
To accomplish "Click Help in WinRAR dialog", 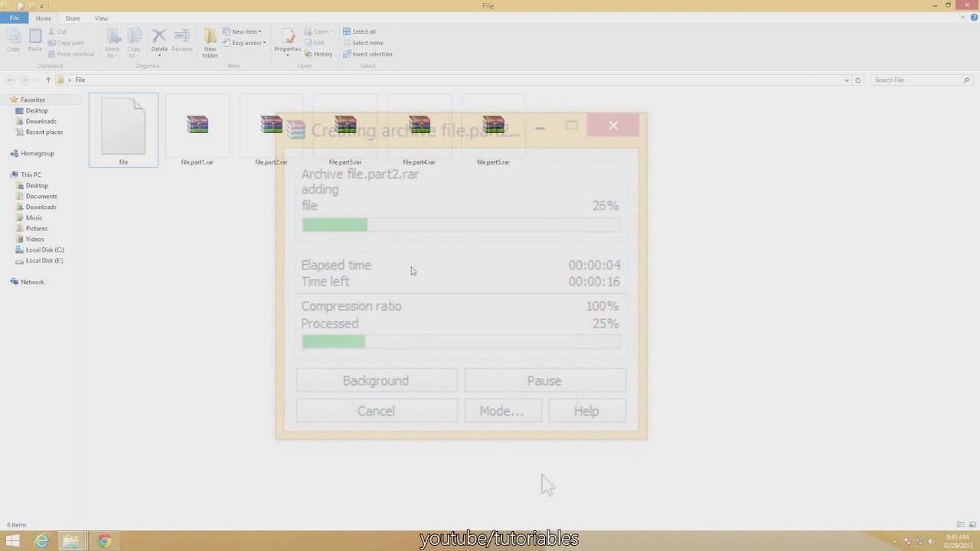I will 586,411.
